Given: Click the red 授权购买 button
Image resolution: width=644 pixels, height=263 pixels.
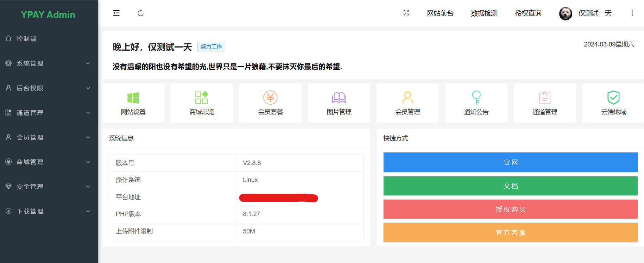Looking at the screenshot, I should tap(511, 209).
